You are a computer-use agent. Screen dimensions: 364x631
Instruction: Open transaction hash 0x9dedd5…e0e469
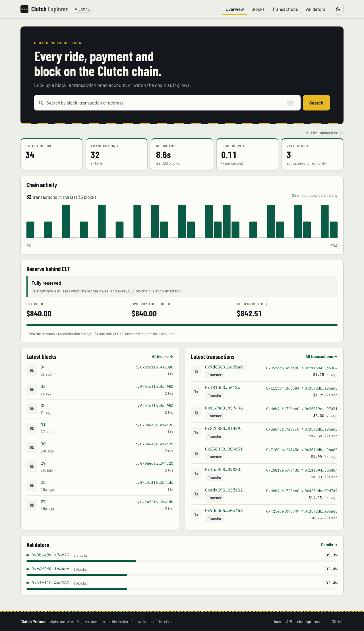pyautogui.click(x=224, y=511)
